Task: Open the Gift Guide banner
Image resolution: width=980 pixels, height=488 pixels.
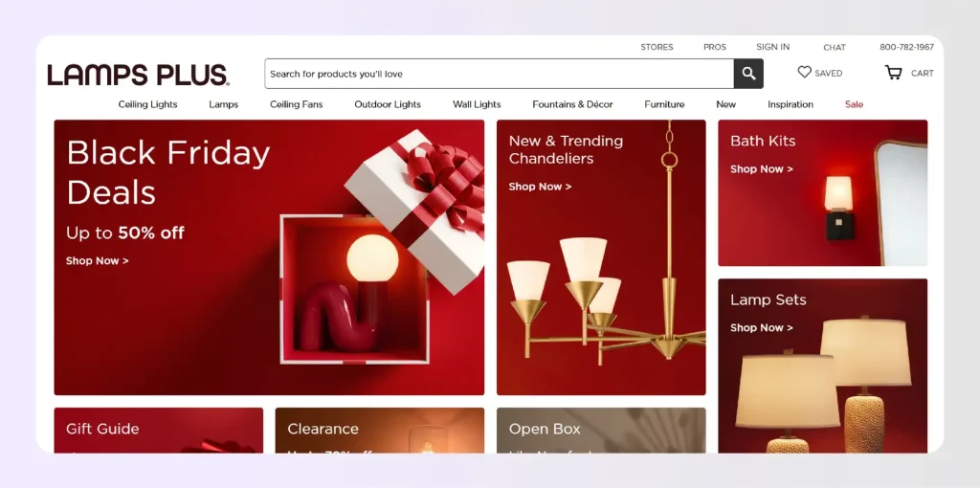Action: 158,430
